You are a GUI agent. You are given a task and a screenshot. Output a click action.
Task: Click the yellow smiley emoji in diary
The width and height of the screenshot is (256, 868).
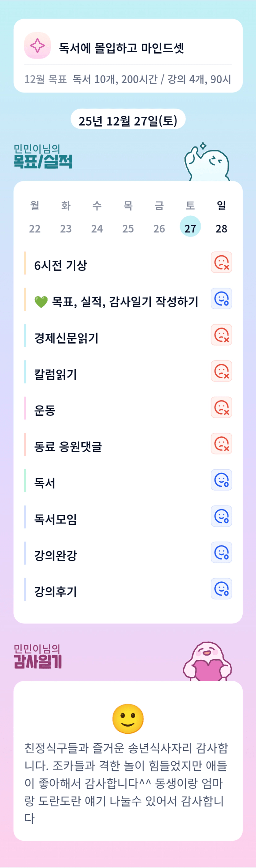(128, 718)
